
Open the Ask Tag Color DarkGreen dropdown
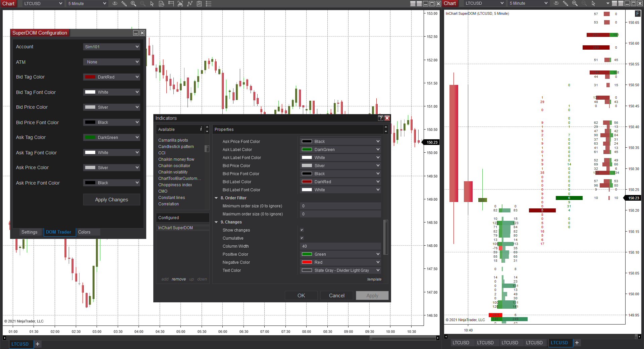pos(112,137)
